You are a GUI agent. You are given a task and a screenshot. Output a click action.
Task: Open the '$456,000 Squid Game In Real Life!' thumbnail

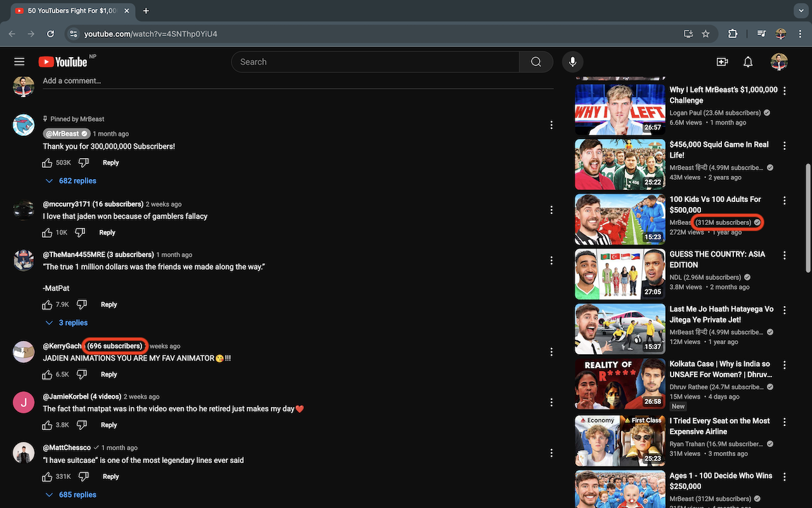click(620, 164)
